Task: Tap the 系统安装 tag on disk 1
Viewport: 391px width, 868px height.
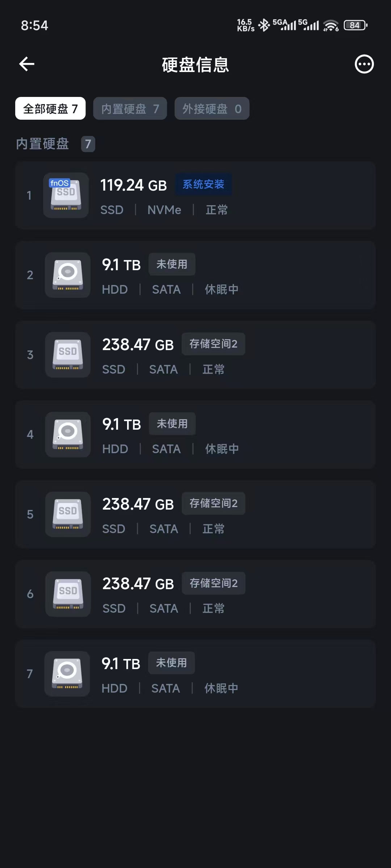Action: pyautogui.click(x=203, y=184)
